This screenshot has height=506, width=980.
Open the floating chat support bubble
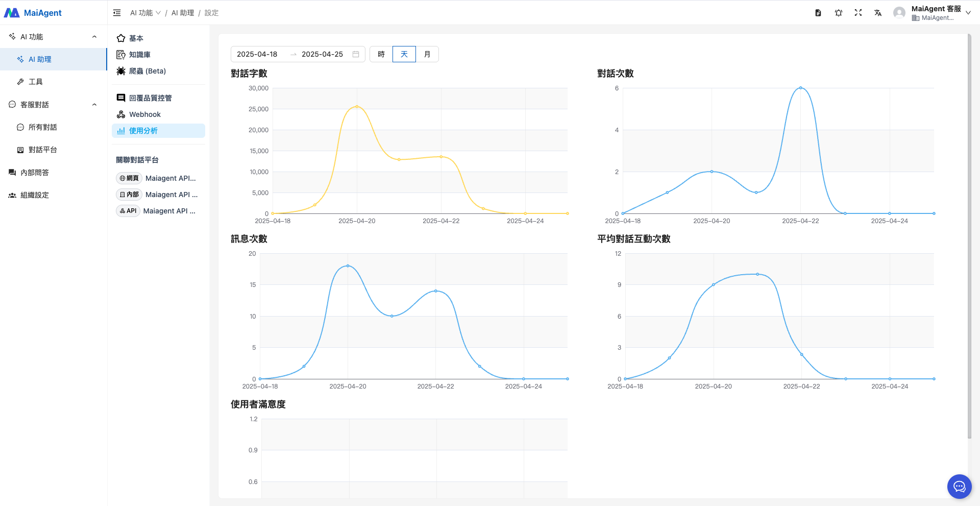[x=959, y=487]
